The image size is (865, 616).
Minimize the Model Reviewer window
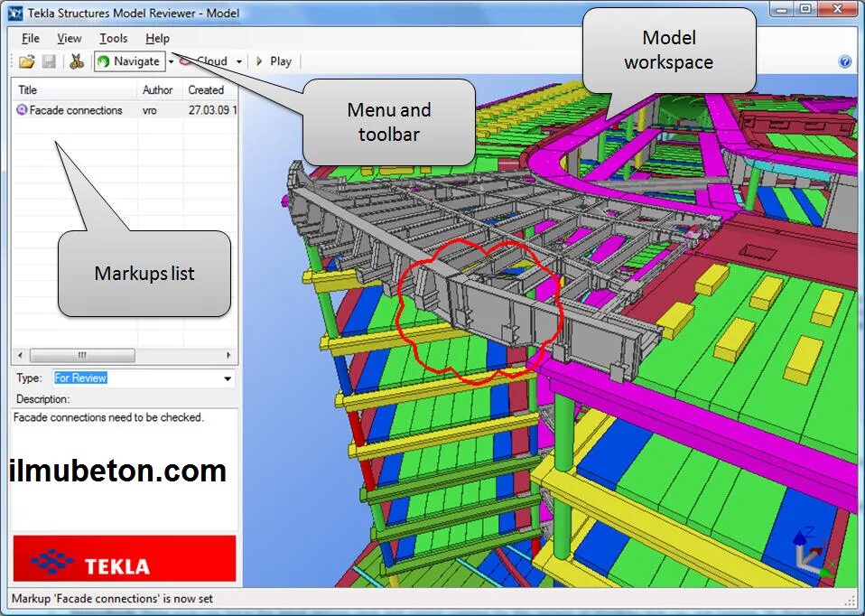coord(782,9)
